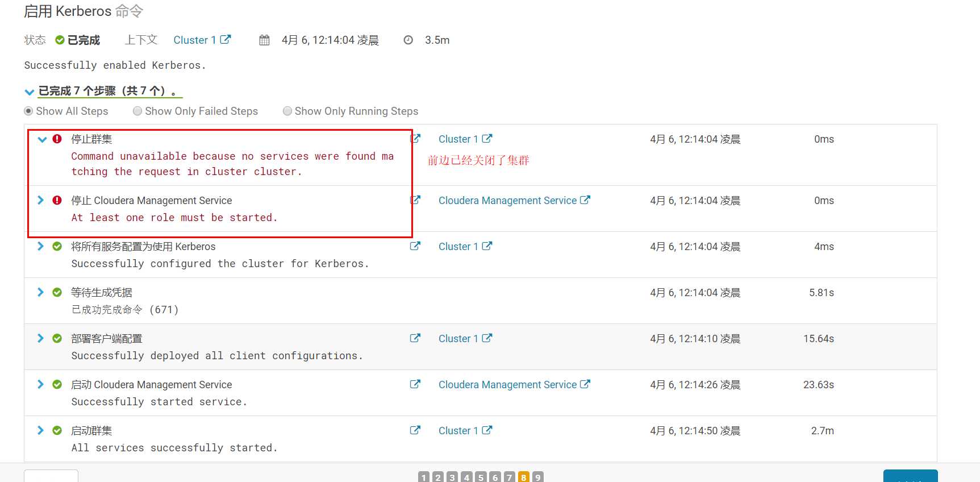This screenshot has width=980, height=482.
Task: Select Show Only Failed Steps radio button
Action: click(x=137, y=111)
